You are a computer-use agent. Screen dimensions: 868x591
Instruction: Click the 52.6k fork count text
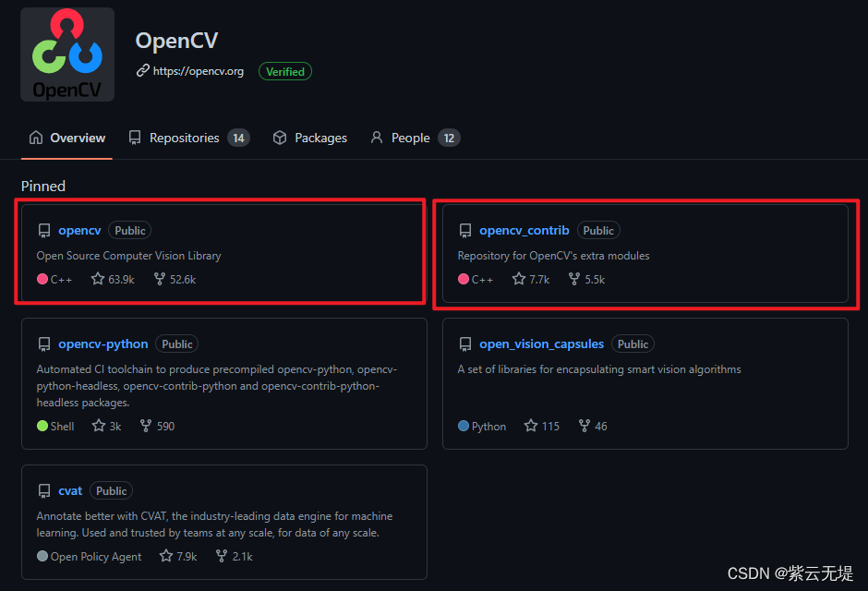(183, 280)
